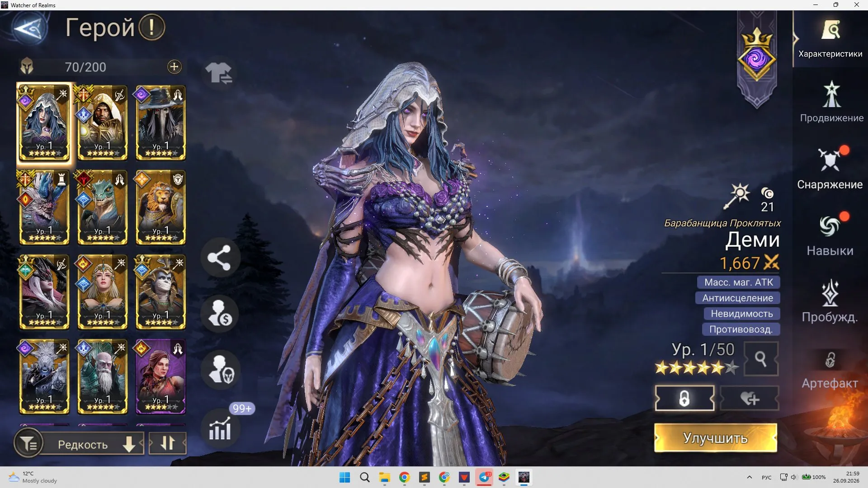This screenshot has height=488, width=868.
Task: Open the statistics chart icon with 99+
Action: (x=220, y=428)
